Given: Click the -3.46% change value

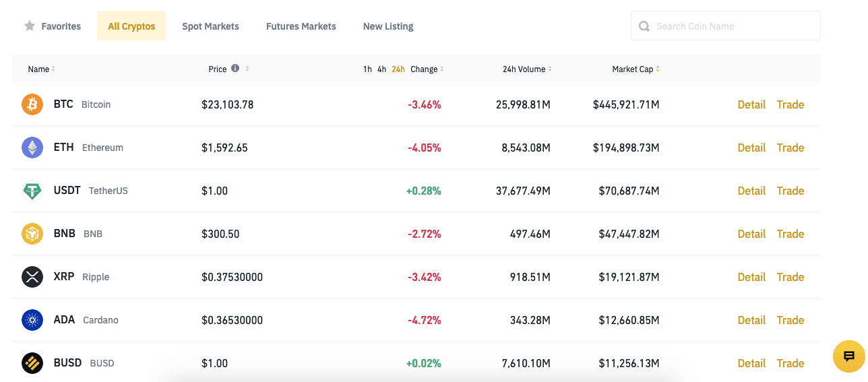Looking at the screenshot, I should pyautogui.click(x=425, y=104).
